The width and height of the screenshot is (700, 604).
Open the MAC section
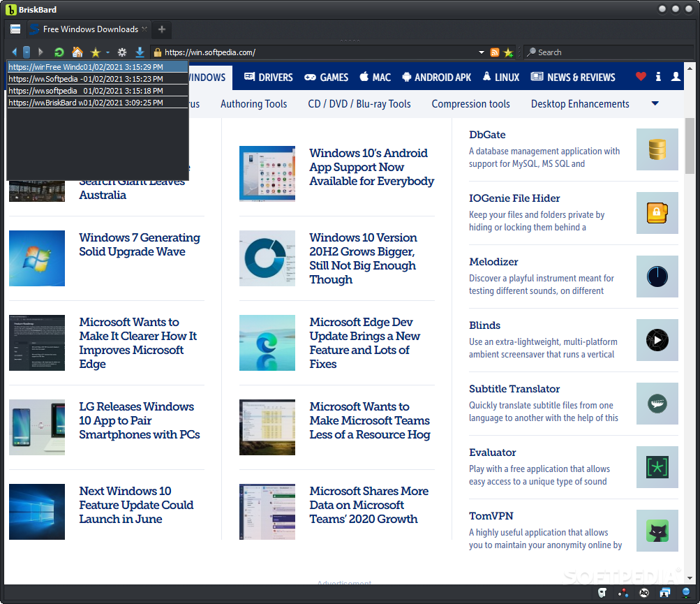tap(375, 78)
